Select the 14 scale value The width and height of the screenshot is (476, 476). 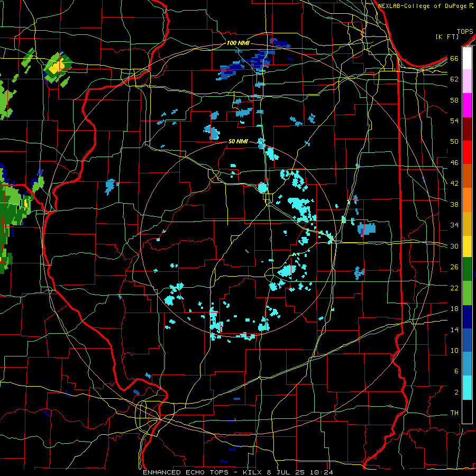coord(454,329)
